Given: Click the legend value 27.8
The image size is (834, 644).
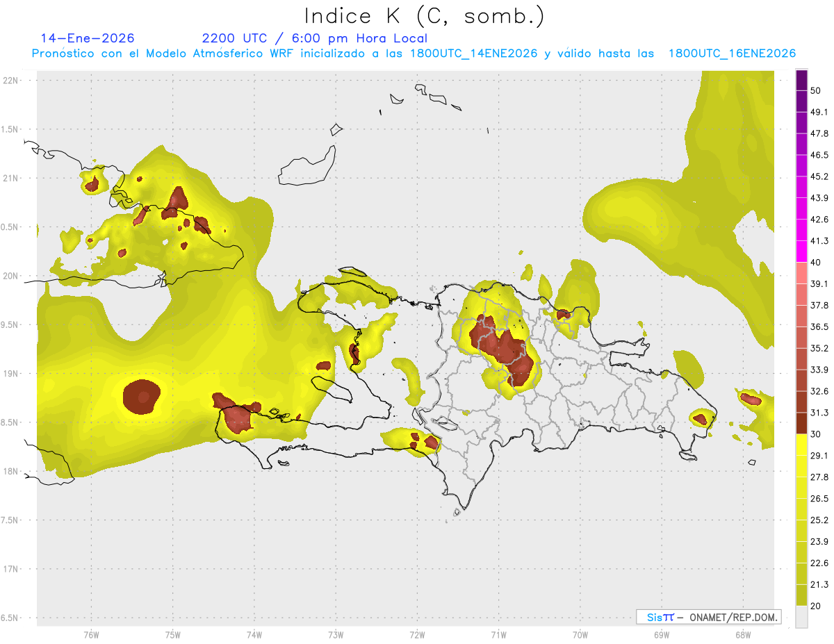Looking at the screenshot, I should click(x=819, y=477).
